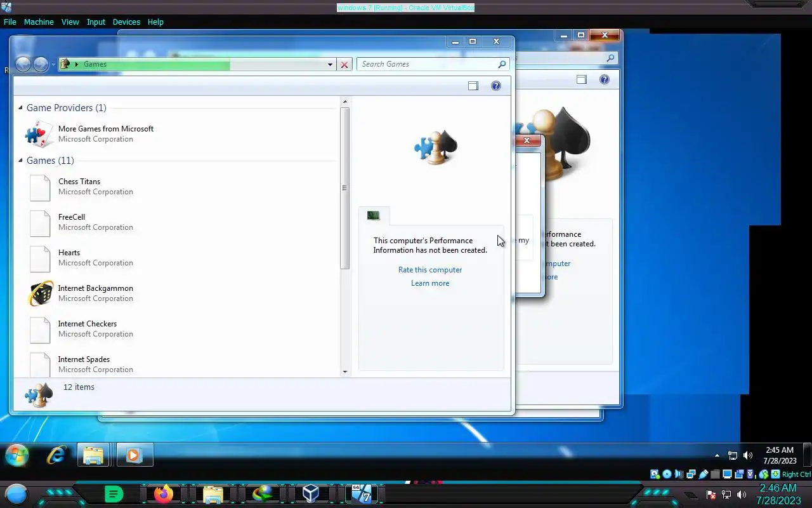Screen dimensions: 812x508
Task: Open the Devices menu
Action: click(126, 22)
